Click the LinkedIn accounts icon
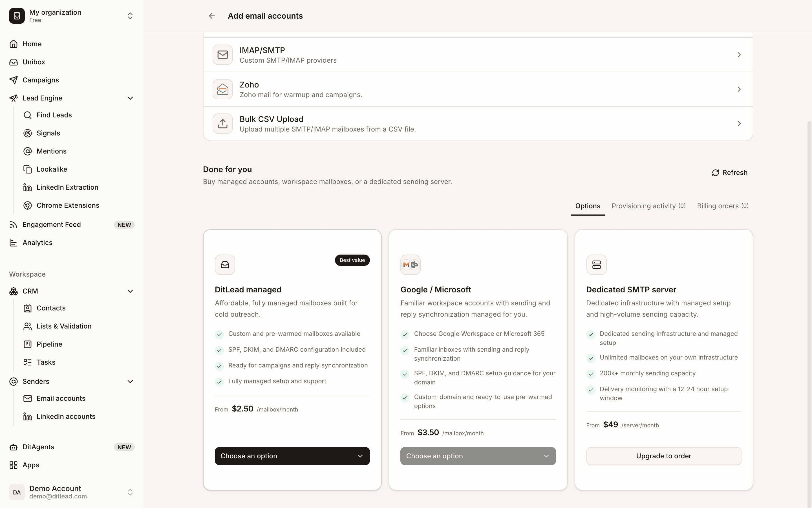This screenshot has height=508, width=812. 28,417
